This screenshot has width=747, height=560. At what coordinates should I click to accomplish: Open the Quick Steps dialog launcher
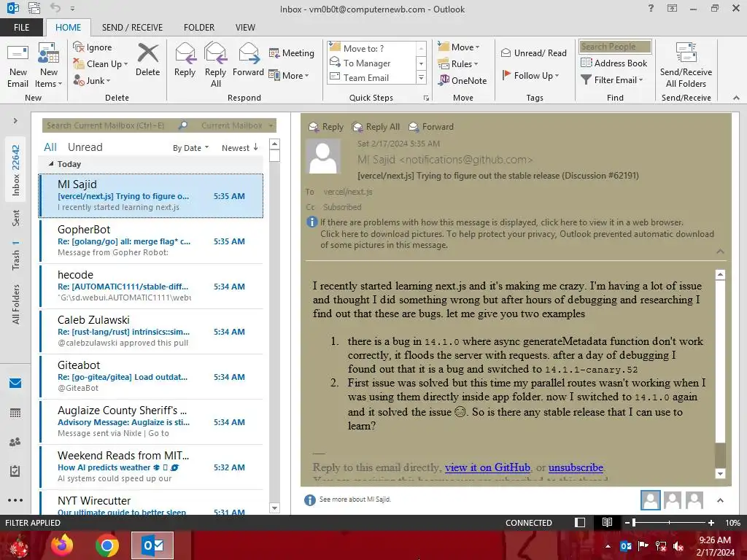(x=426, y=98)
